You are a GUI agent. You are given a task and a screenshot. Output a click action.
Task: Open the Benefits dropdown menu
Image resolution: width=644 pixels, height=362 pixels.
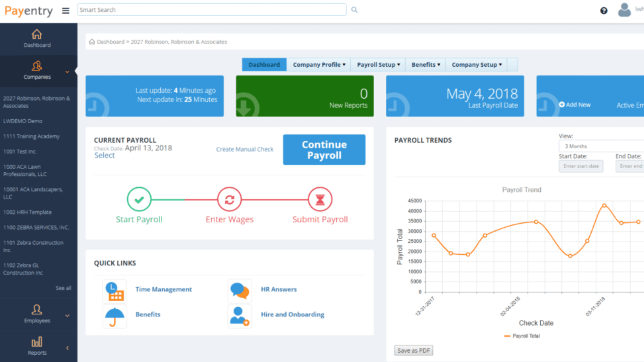[425, 65]
